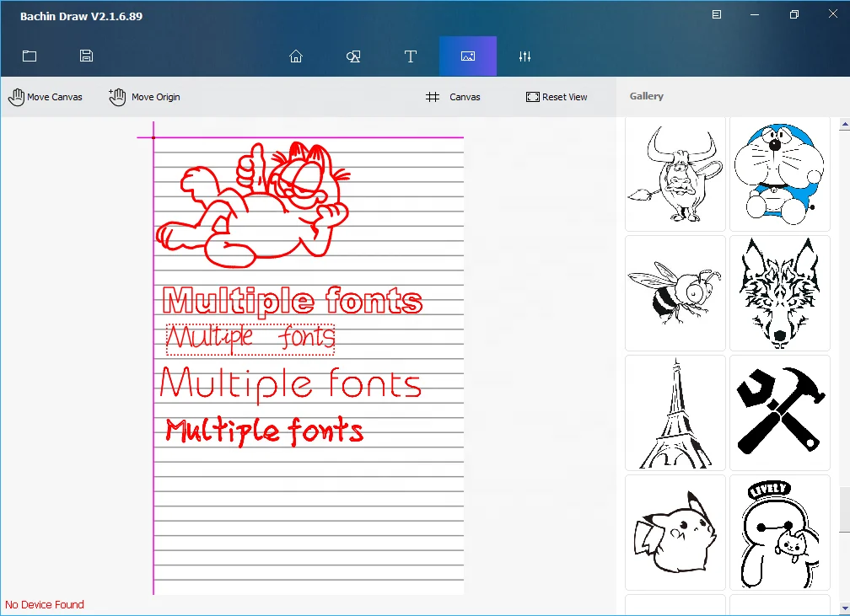Go to the home tab icon
850x616 pixels.
(296, 56)
